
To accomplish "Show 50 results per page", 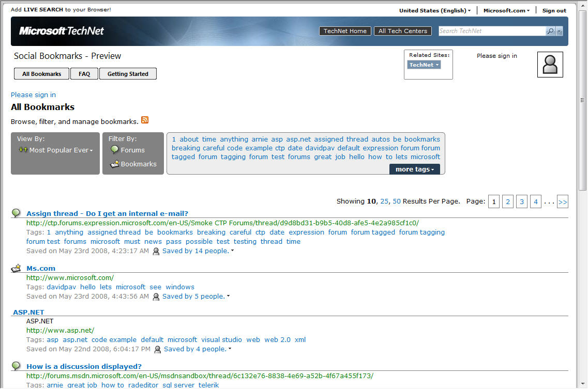I will (397, 201).
